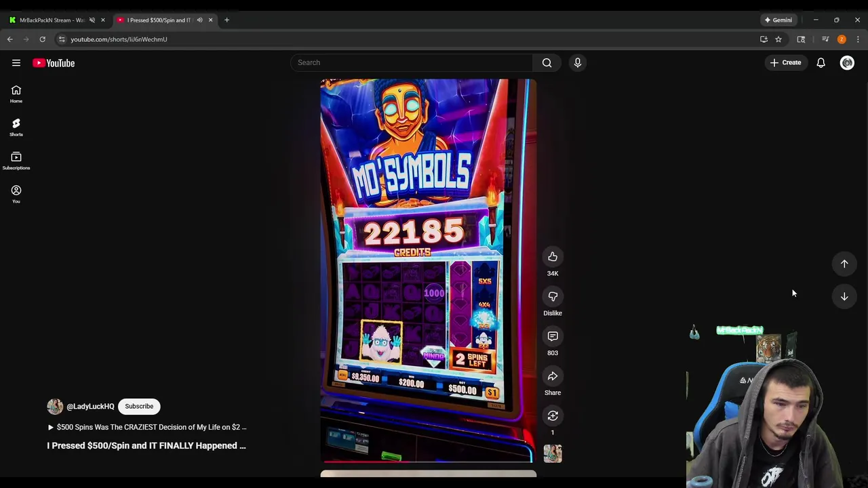868x488 pixels.
Task: Mute the YouTube tab via speaker icon
Action: click(x=199, y=20)
